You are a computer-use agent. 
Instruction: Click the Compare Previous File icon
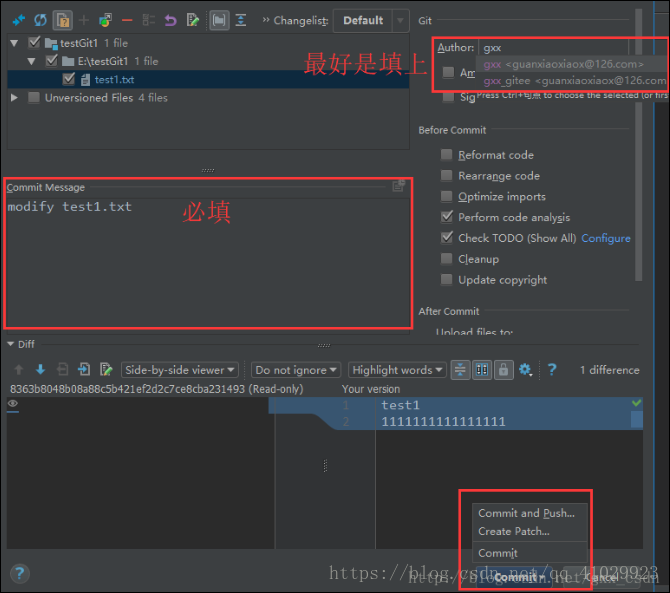62,370
